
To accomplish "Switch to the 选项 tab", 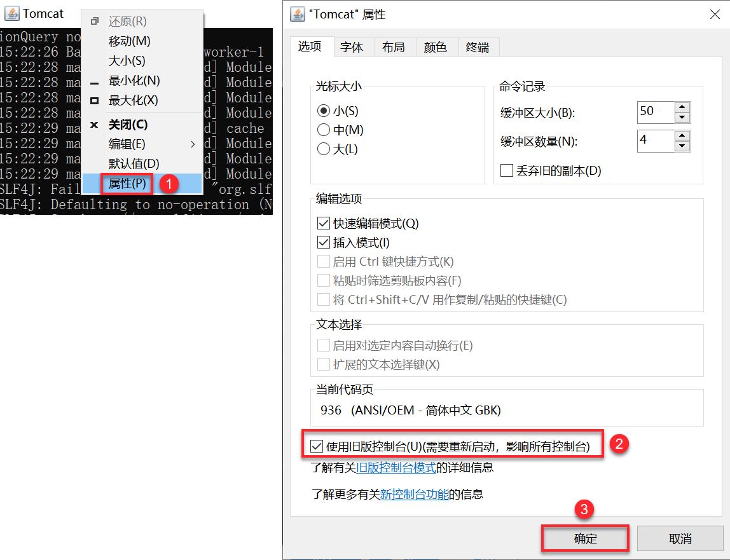I will click(311, 46).
